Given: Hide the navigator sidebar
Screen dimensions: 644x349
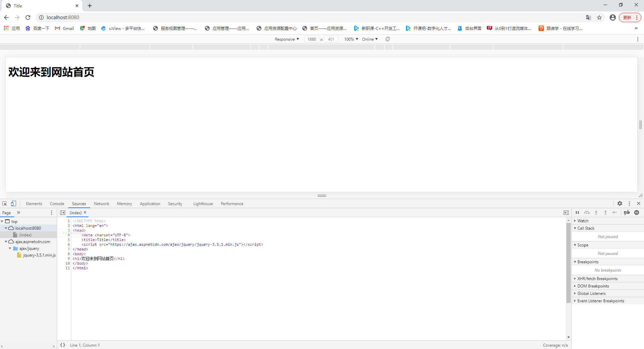Looking at the screenshot, I should click(x=62, y=212).
